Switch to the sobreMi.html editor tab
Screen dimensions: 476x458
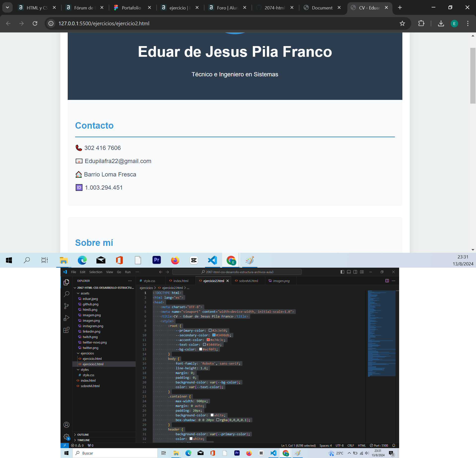click(x=248, y=281)
